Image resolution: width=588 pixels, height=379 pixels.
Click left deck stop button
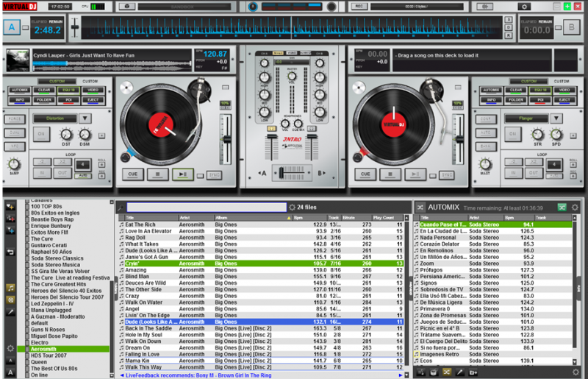coord(157,174)
